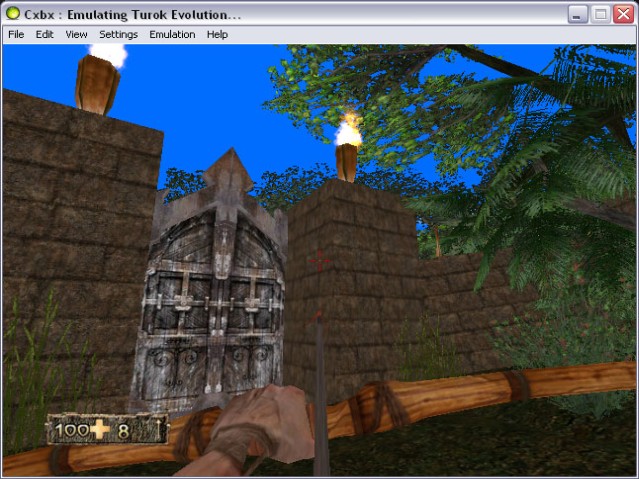
Task: Open the Edit menu
Action: tap(45, 34)
